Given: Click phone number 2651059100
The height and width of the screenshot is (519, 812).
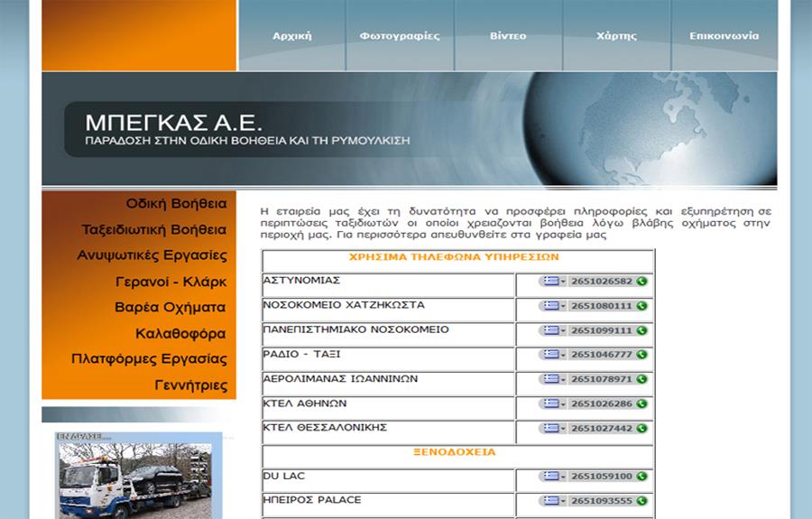Looking at the screenshot, I should (602, 476).
